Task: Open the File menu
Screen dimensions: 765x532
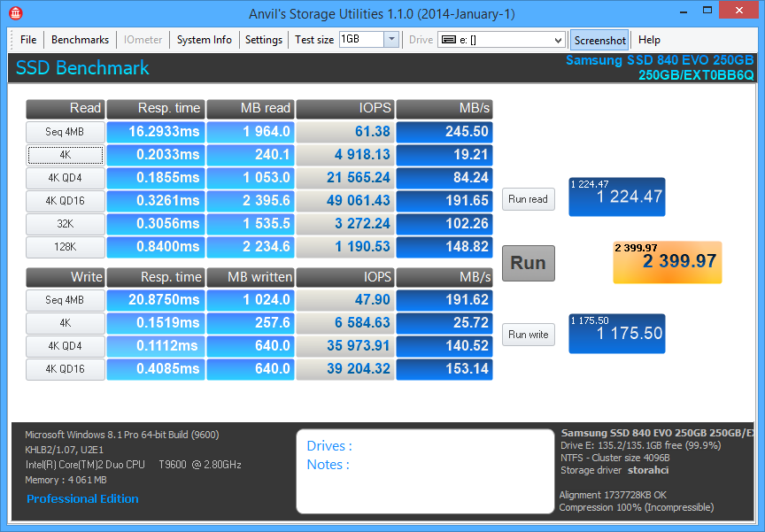Action: pyautogui.click(x=28, y=40)
